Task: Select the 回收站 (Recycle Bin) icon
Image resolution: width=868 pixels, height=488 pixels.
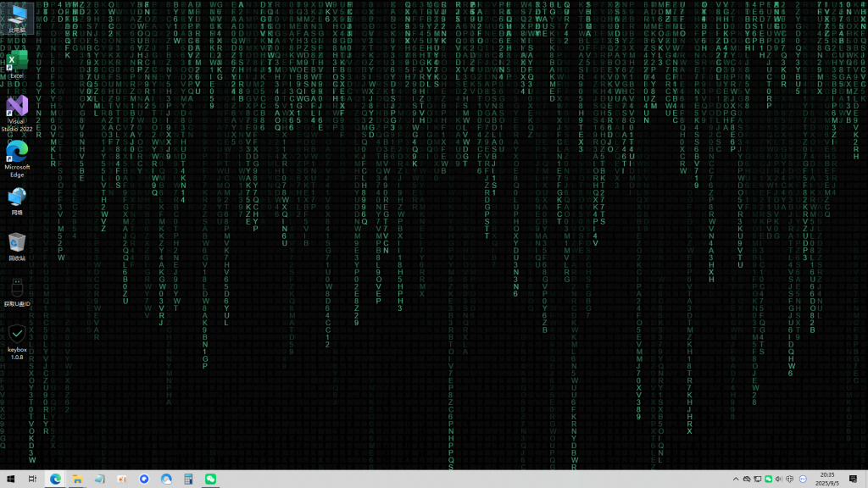Action: (17, 244)
